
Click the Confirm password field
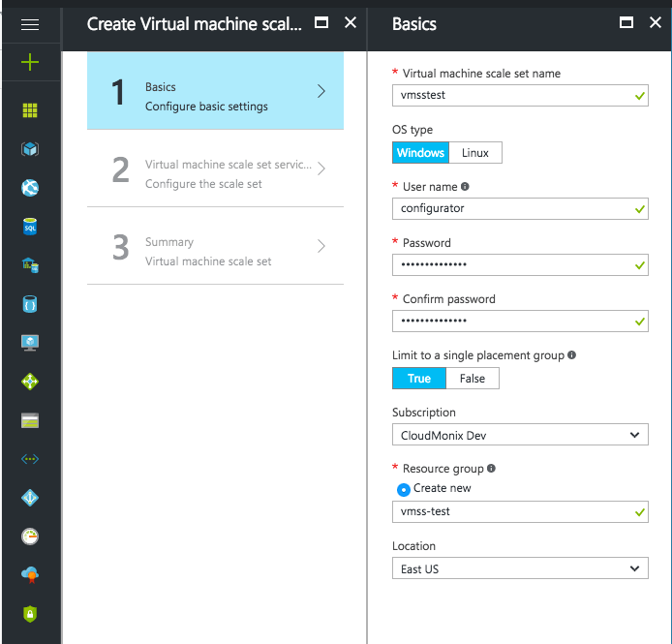520,322
